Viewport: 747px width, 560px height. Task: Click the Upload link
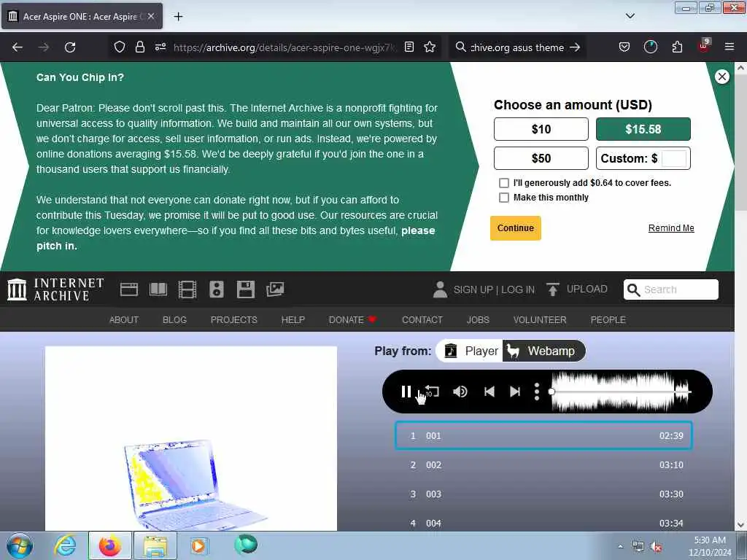(x=577, y=289)
